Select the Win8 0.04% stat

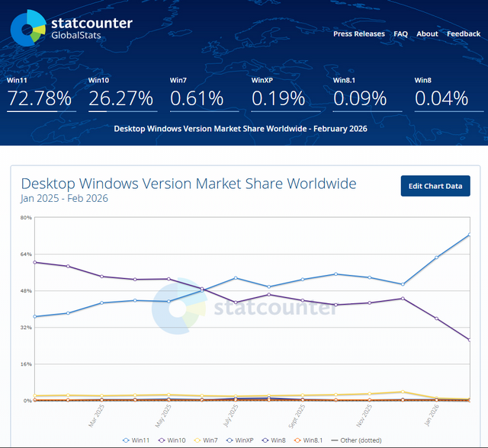(x=449, y=94)
